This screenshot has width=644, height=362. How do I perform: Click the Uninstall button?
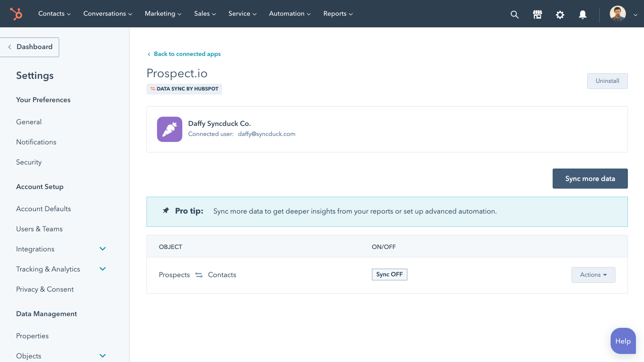(607, 81)
